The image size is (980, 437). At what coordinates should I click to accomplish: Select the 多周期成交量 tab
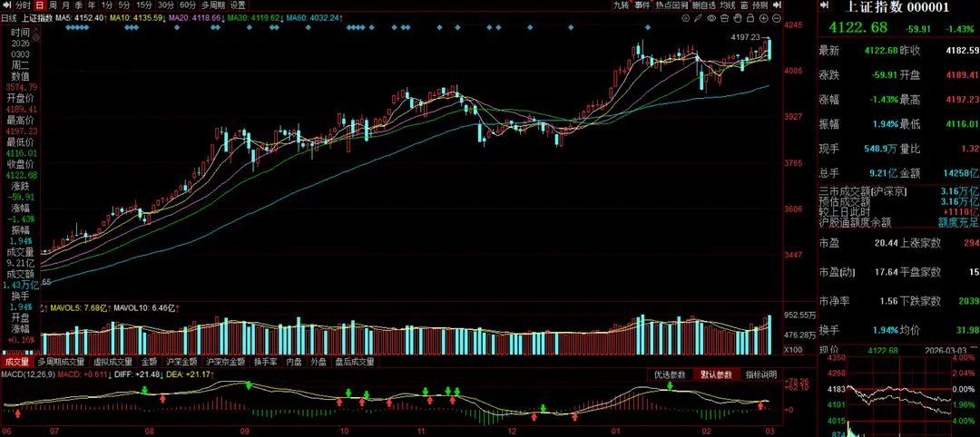[63, 362]
